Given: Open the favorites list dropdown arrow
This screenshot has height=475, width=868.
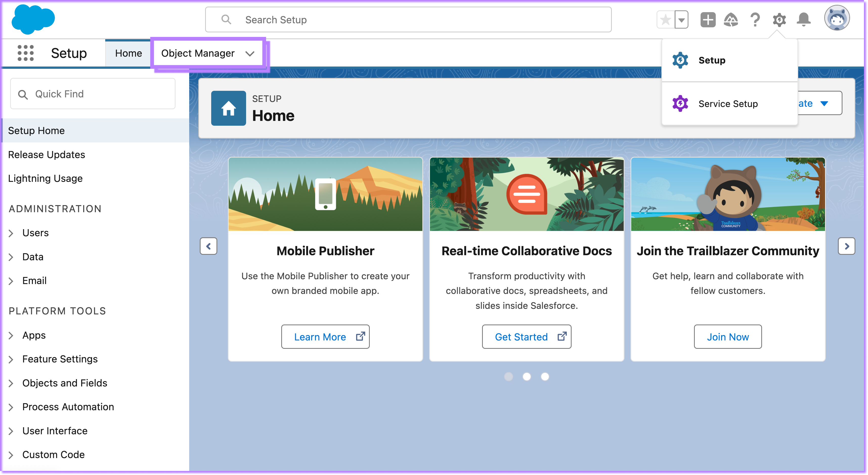Looking at the screenshot, I should click(682, 20).
